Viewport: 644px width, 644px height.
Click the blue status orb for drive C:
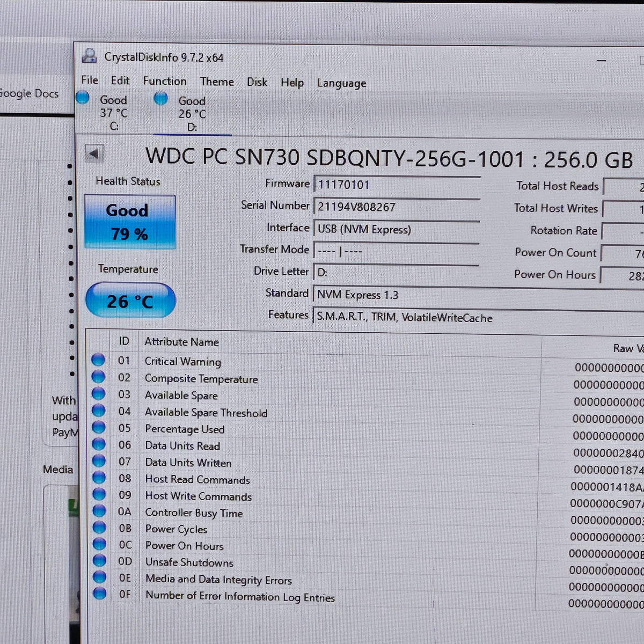tap(82, 97)
